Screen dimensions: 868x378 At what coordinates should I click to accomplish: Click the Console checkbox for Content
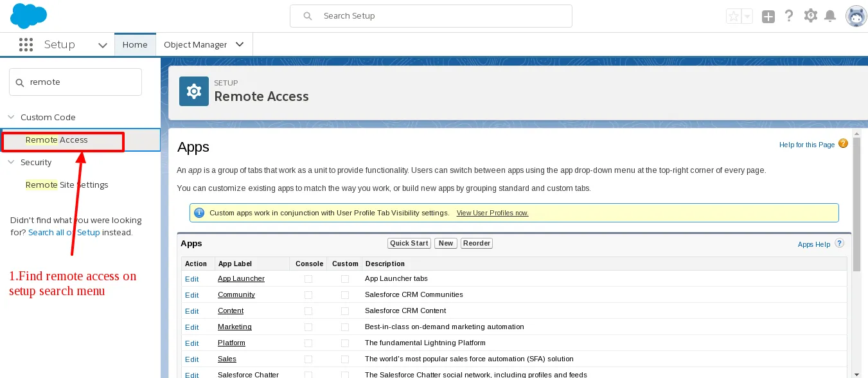[308, 311]
